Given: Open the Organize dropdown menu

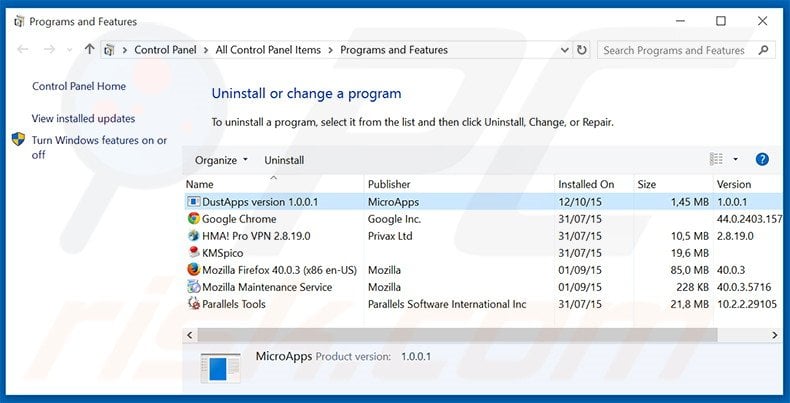Looking at the screenshot, I should tap(221, 160).
